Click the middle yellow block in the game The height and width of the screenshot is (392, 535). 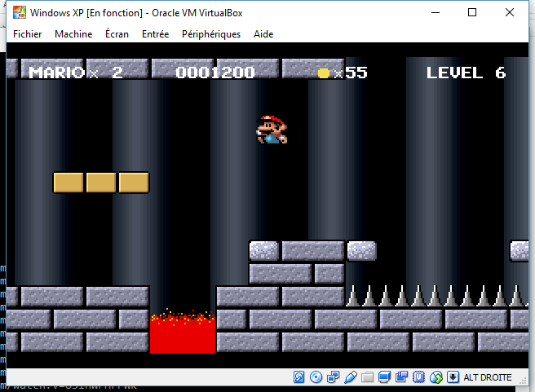(101, 183)
